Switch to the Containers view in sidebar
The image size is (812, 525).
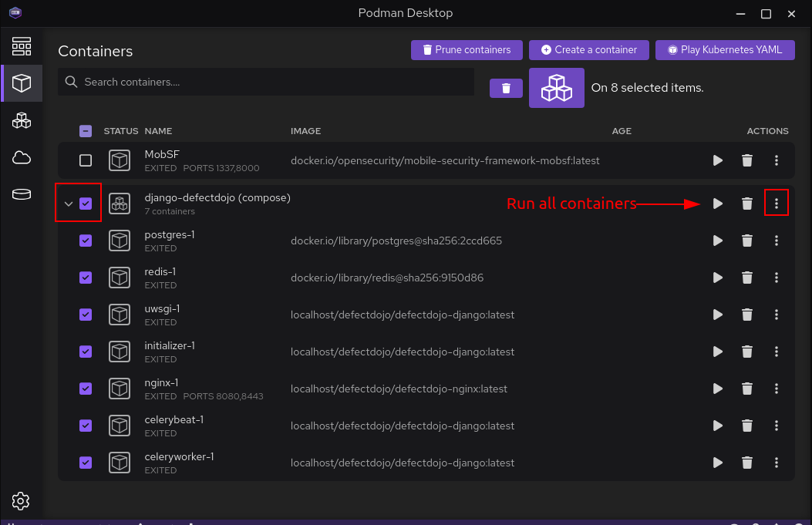pyautogui.click(x=22, y=83)
